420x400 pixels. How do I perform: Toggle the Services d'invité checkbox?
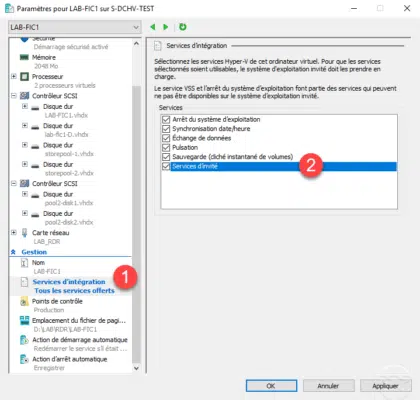tap(166, 166)
